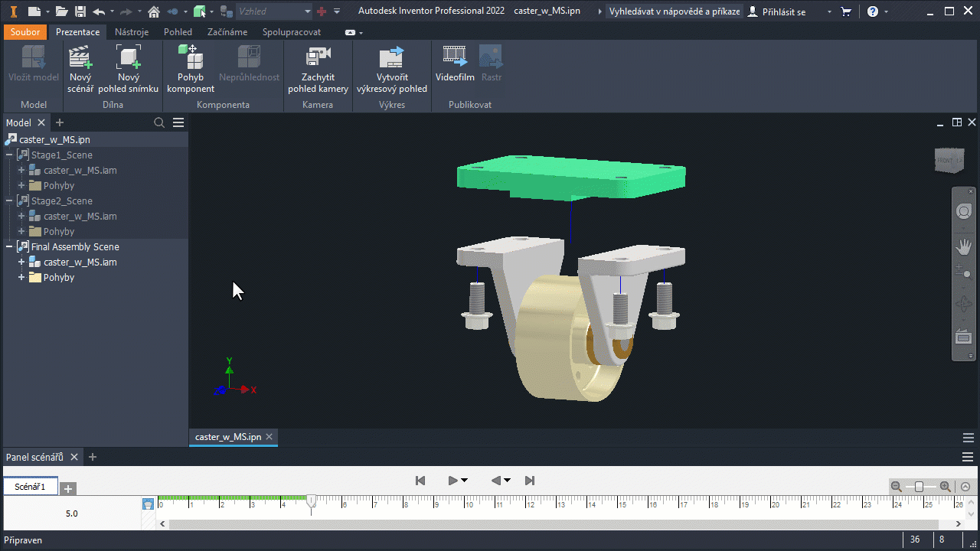The width and height of the screenshot is (980, 551).
Task: Click Vytvořit výkresový pohled tool
Action: click(392, 68)
